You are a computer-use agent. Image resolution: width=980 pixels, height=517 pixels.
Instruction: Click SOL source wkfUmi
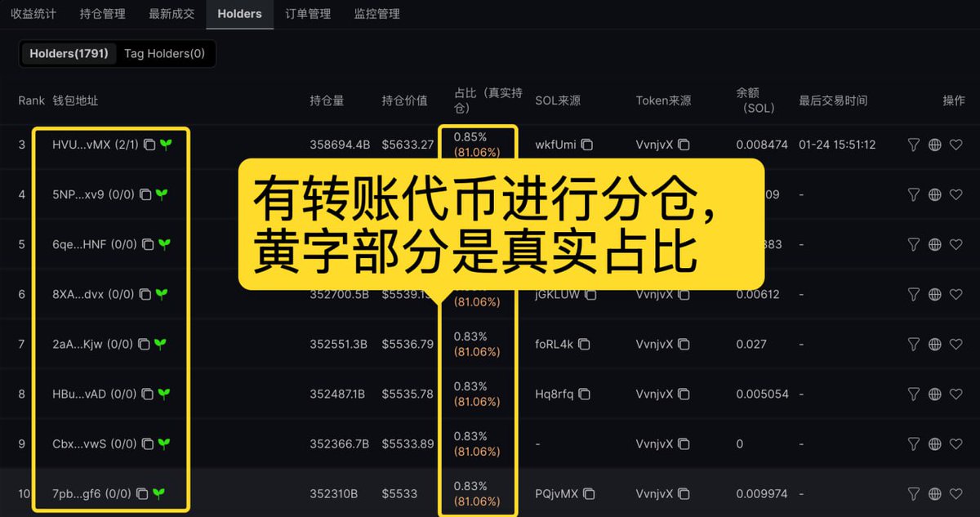(556, 145)
